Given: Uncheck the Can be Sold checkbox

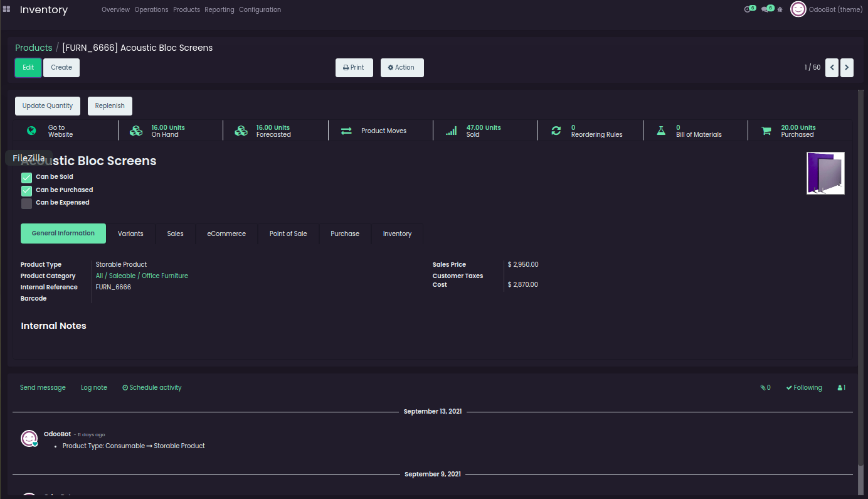Looking at the screenshot, I should click(26, 178).
